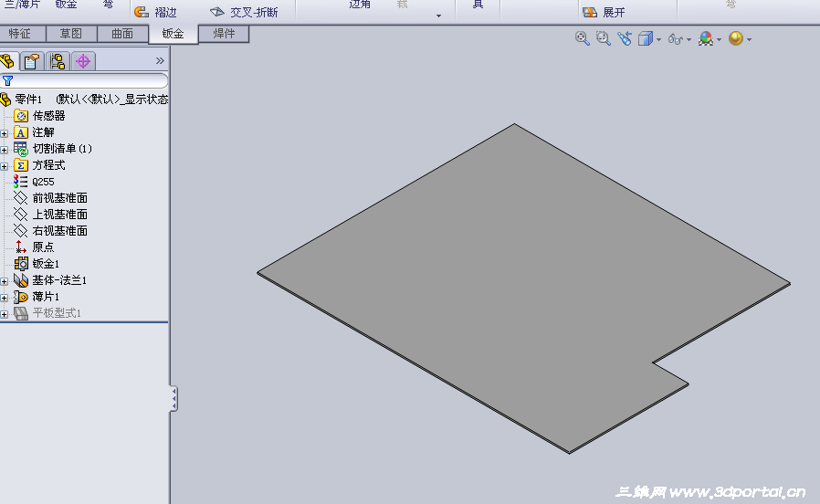Screen dimensions: 820x504
Task: Click the Edit Appearance color ball icon
Action: point(706,38)
